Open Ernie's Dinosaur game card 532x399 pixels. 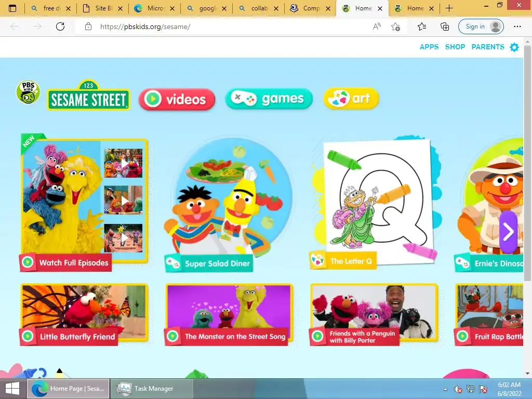click(488, 205)
